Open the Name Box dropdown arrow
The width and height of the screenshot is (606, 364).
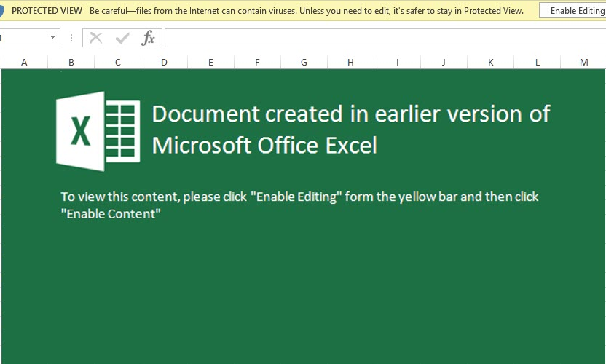(x=53, y=38)
